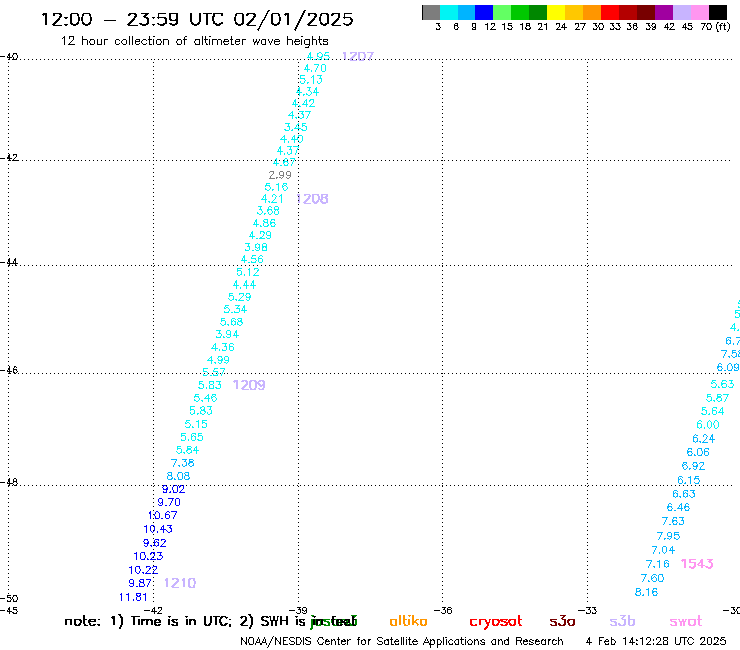
Task: Click the wave height value '7.38'
Action: [183, 463]
